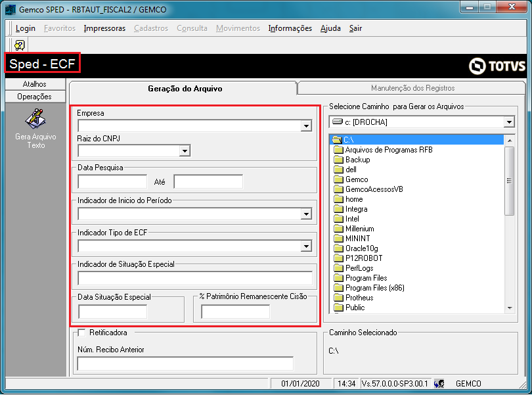Select the dell folder
Viewport: 532px width, 395px height.
(x=345, y=170)
